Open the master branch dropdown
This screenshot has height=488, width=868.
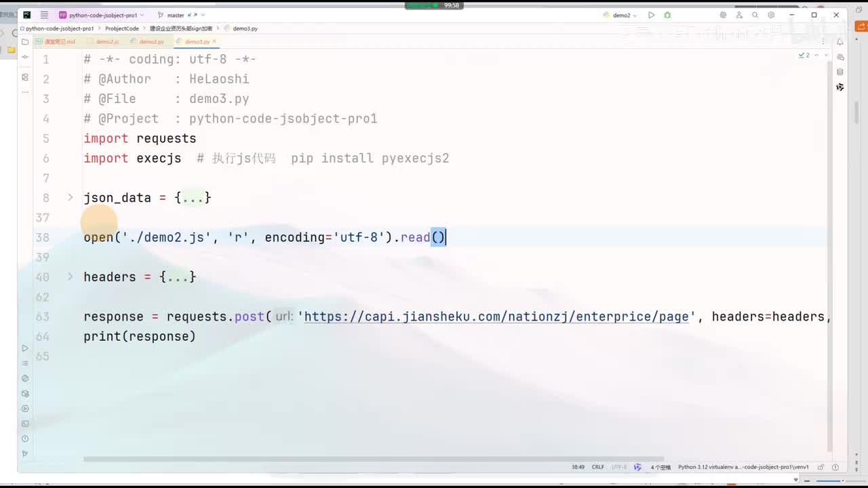click(181, 15)
